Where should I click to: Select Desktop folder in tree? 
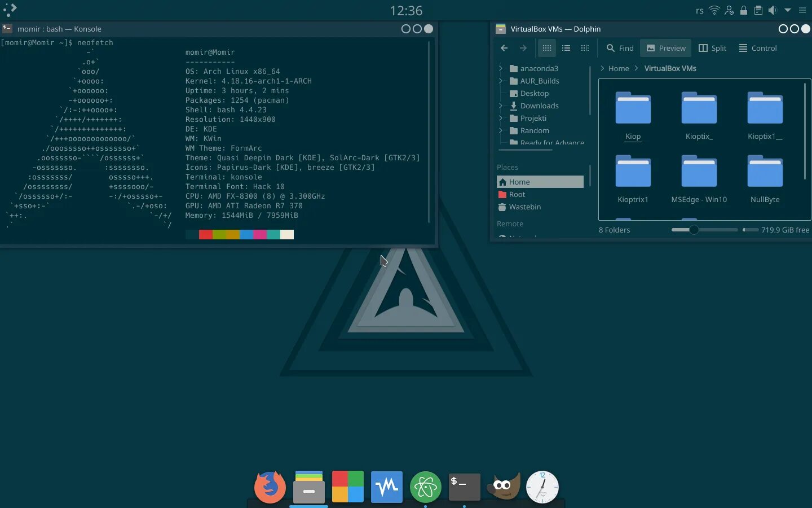[x=529, y=93]
